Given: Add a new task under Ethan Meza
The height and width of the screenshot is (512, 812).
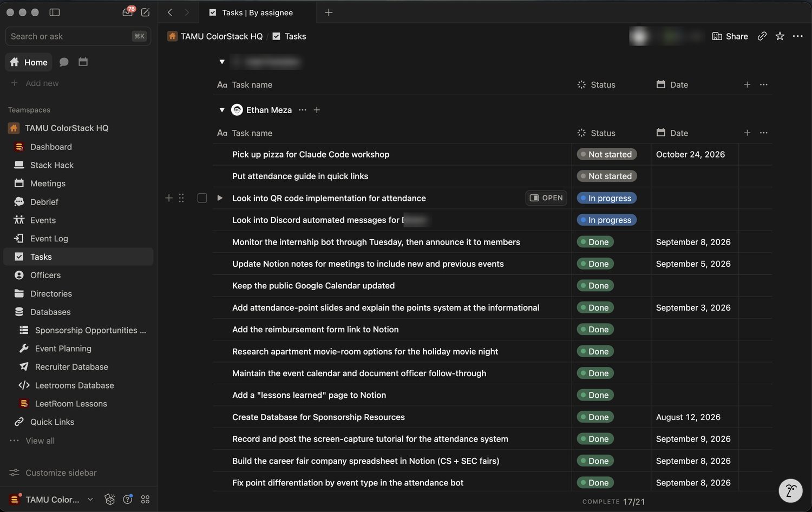Looking at the screenshot, I should [317, 110].
